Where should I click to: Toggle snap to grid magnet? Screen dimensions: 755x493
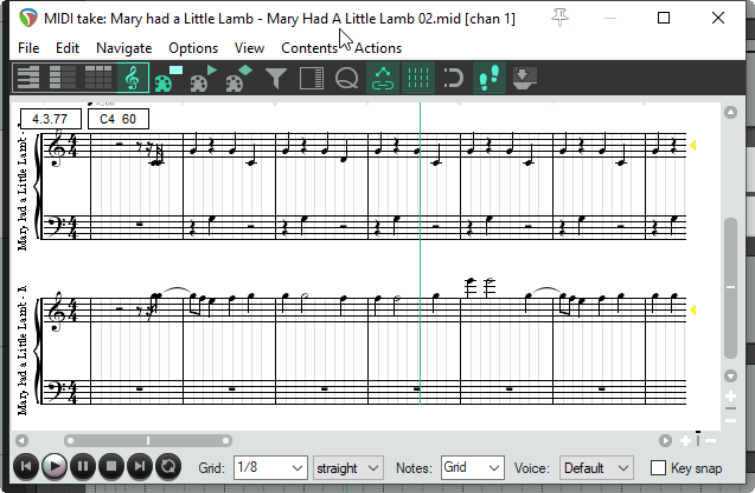453,78
